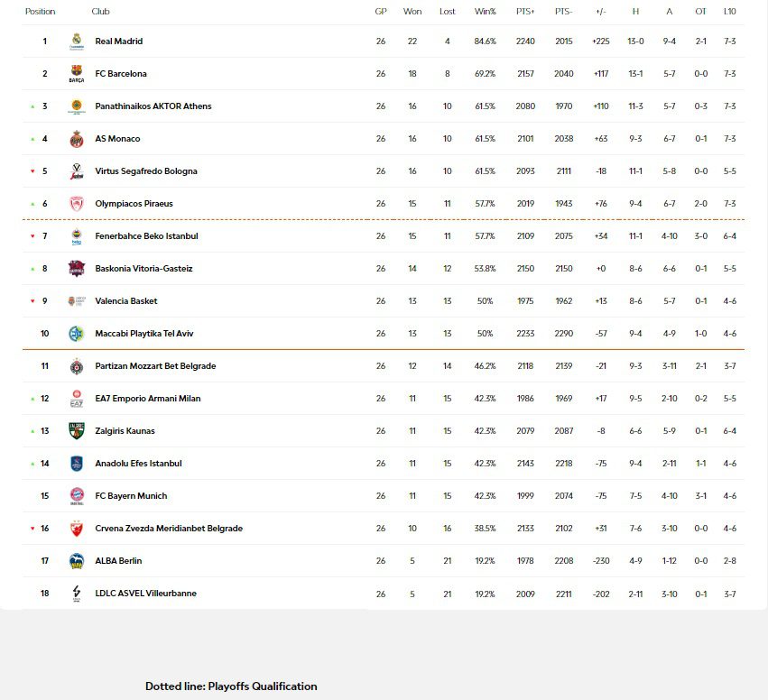This screenshot has width=768, height=700.
Task: Click the Anadolu Efes Istanbul logo
Action: click(x=77, y=464)
